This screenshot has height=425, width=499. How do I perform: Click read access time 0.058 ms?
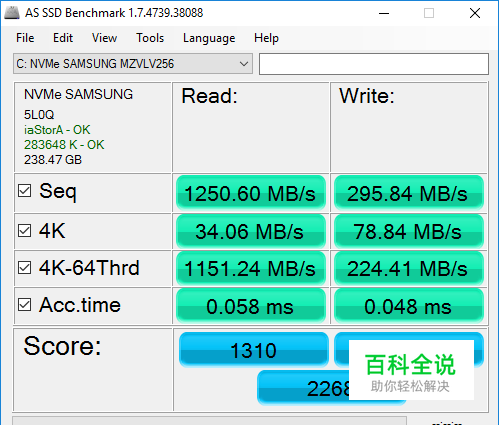coord(251,306)
